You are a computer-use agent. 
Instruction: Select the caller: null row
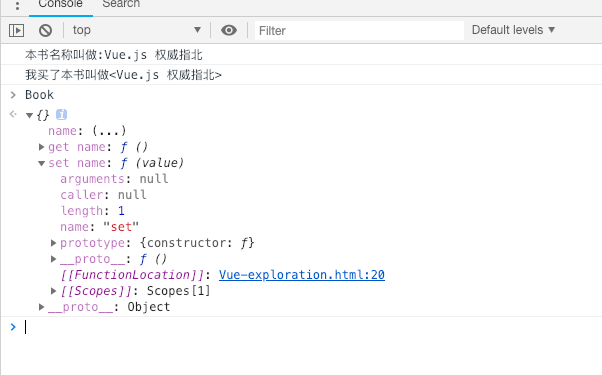click(x=103, y=195)
